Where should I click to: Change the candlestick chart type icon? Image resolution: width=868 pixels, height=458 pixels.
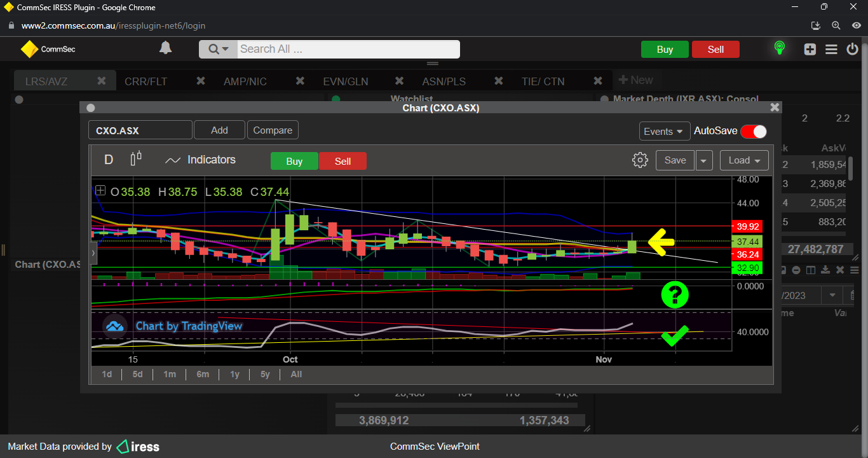coord(136,159)
